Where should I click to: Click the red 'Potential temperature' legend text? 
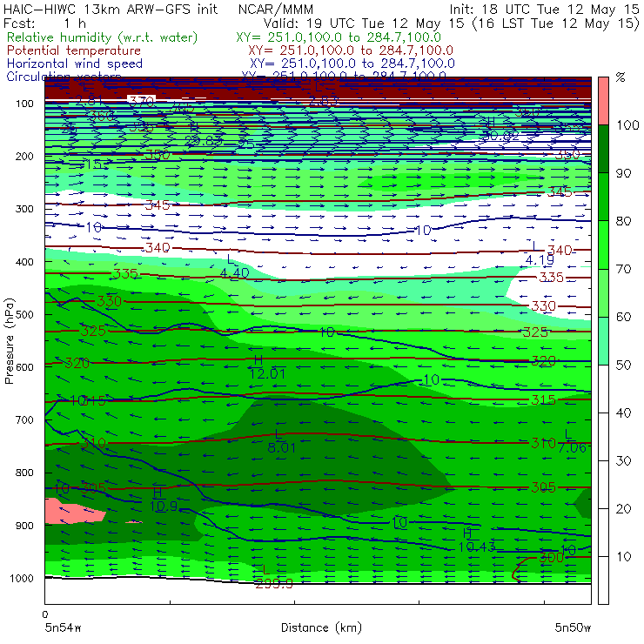(x=74, y=50)
